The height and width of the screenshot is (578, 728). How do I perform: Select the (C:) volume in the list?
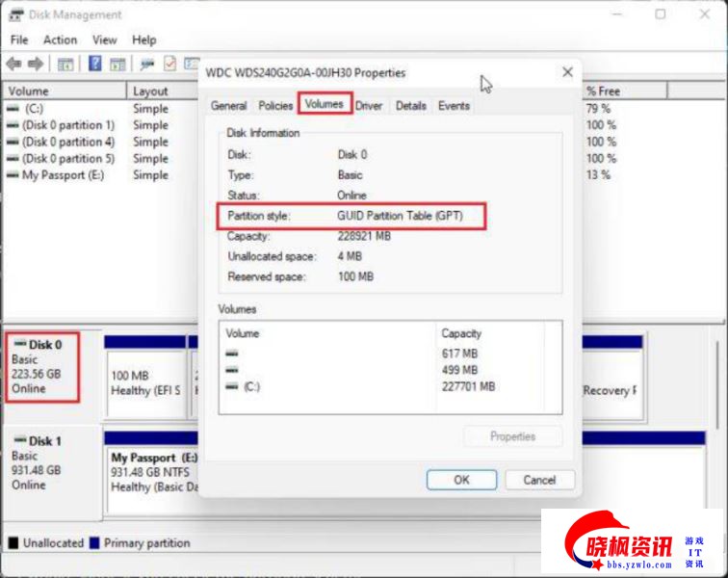(x=34, y=109)
